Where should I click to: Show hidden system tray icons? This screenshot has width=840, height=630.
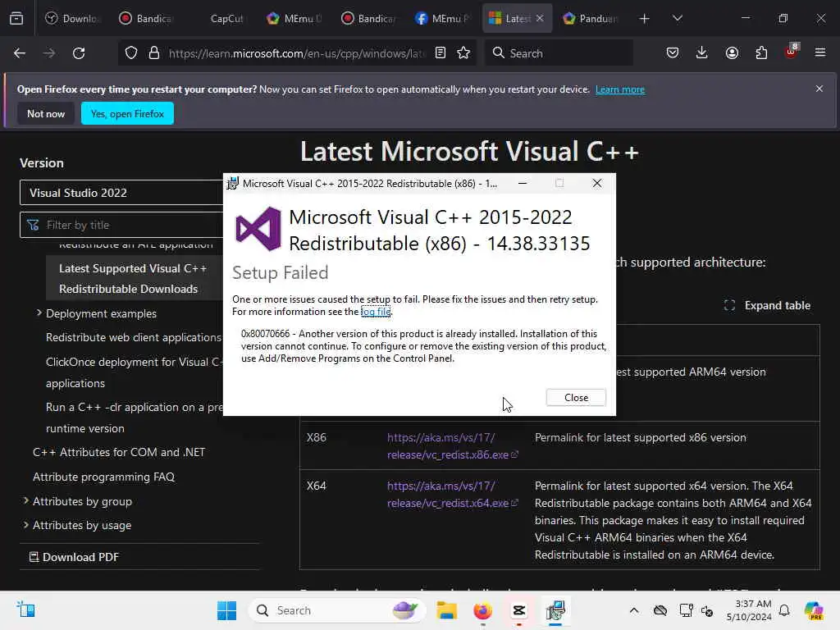[634, 610]
